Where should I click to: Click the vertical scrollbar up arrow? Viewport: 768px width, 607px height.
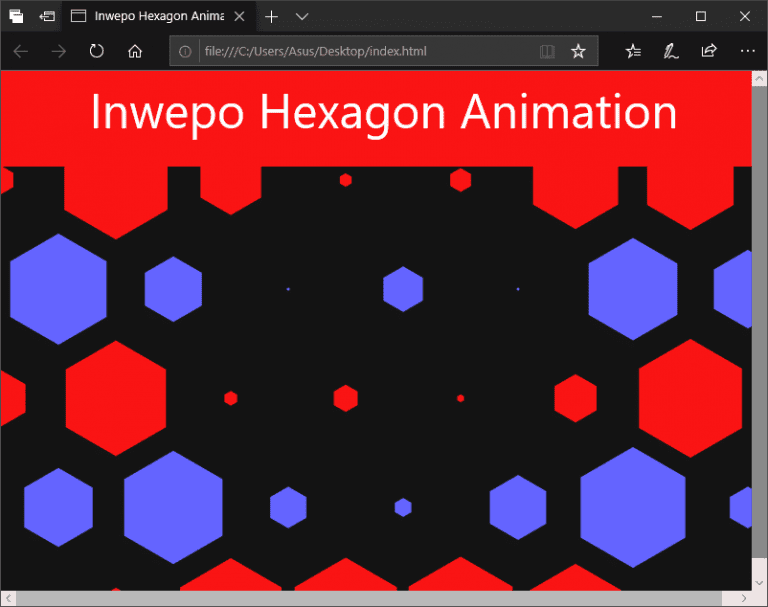(759, 79)
